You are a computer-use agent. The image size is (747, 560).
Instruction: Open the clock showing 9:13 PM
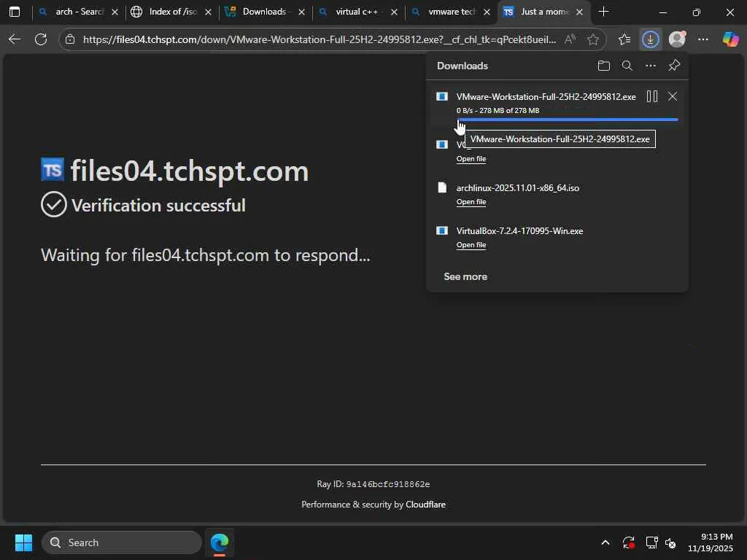(710, 542)
